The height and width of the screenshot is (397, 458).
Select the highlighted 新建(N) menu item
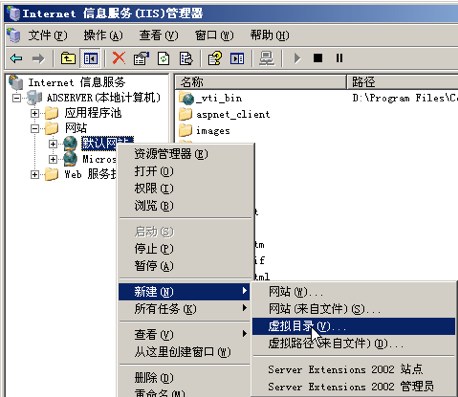click(185, 291)
